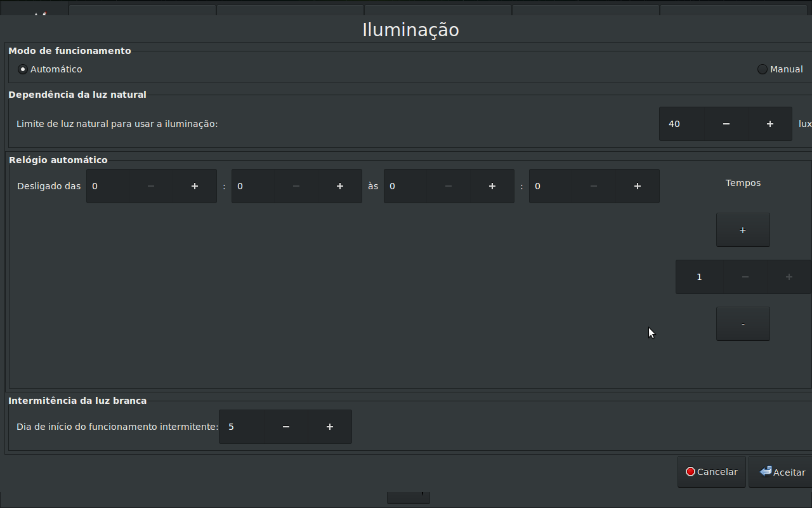
Task: Increase the 'Desligado das' start hour
Action: tap(195, 186)
